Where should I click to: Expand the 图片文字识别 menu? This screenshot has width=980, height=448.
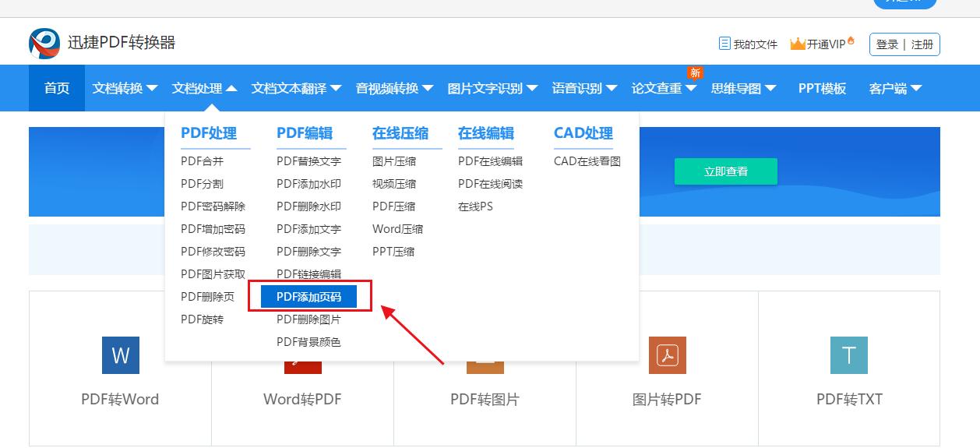[492, 88]
